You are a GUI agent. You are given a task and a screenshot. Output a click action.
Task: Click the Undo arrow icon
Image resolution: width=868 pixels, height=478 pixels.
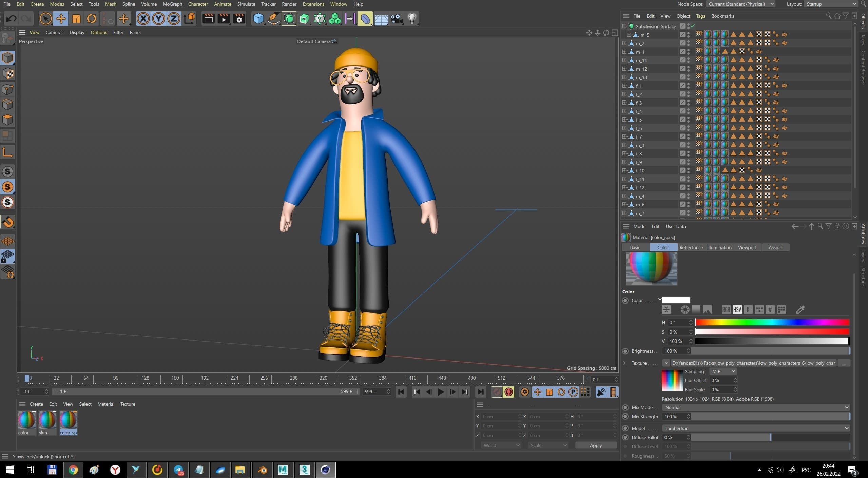click(x=12, y=19)
